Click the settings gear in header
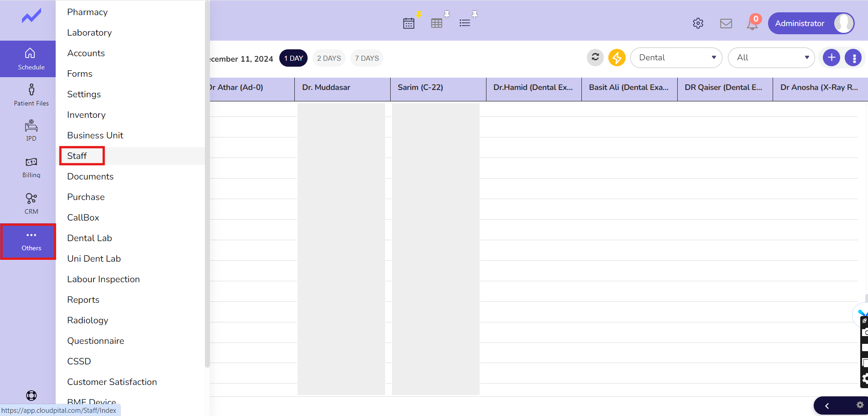 698,23
